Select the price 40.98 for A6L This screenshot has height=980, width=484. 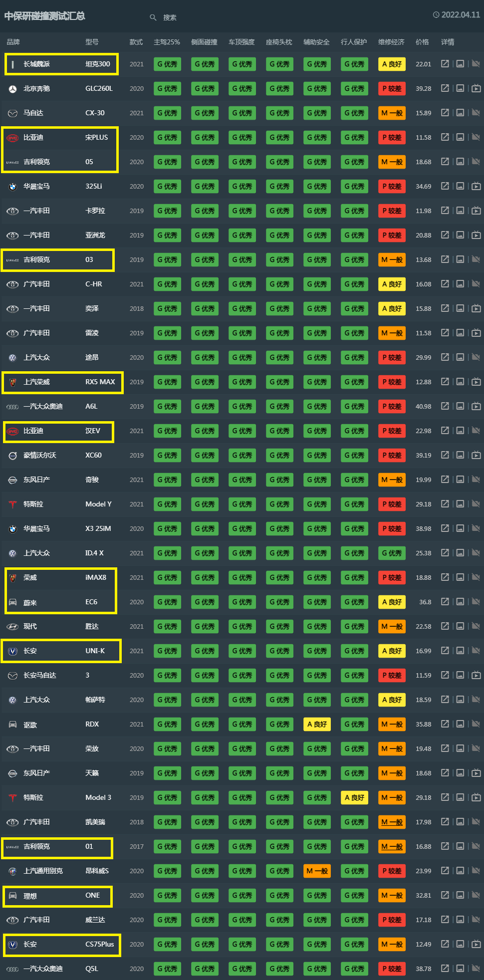[x=423, y=406]
